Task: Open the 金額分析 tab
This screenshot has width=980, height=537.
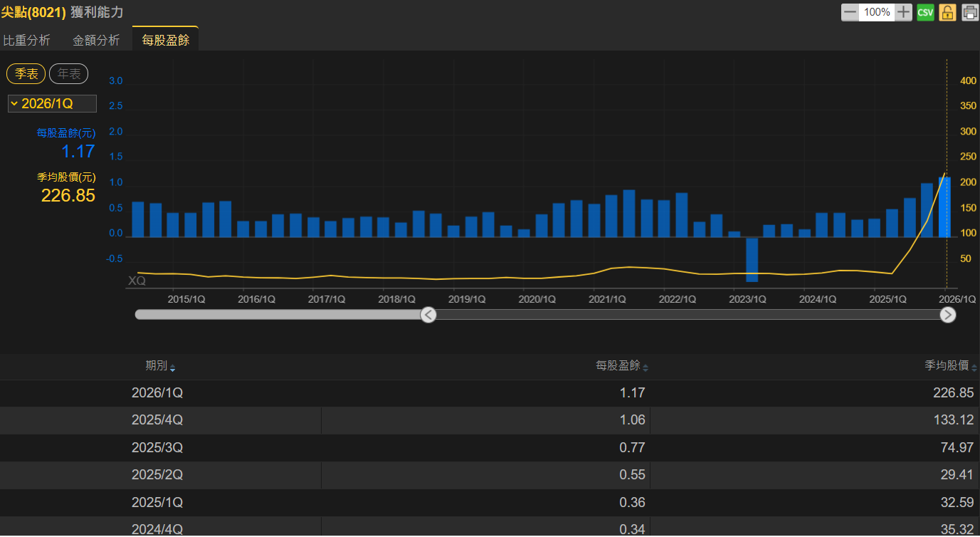Action: (x=96, y=40)
